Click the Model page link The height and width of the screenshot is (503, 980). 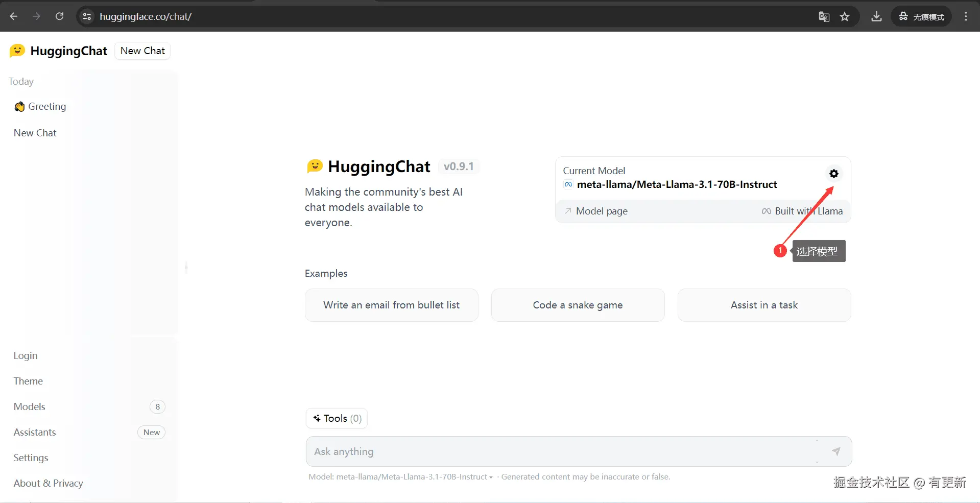click(x=596, y=211)
